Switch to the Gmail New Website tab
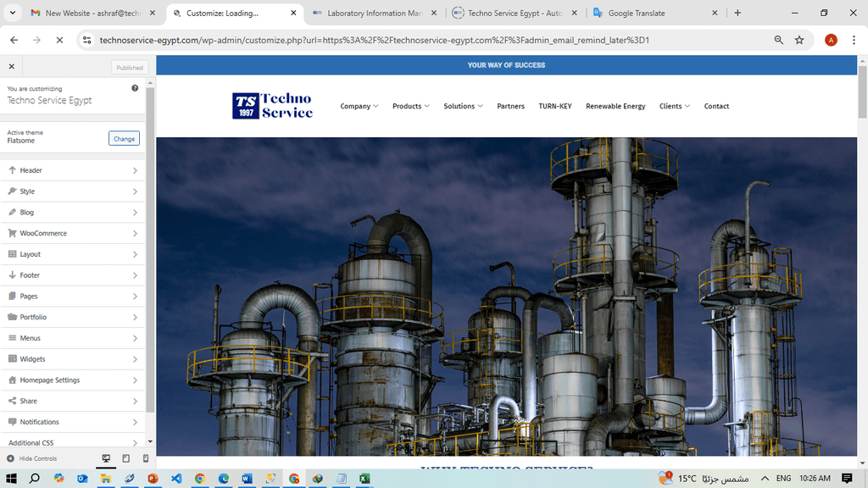 [x=93, y=13]
